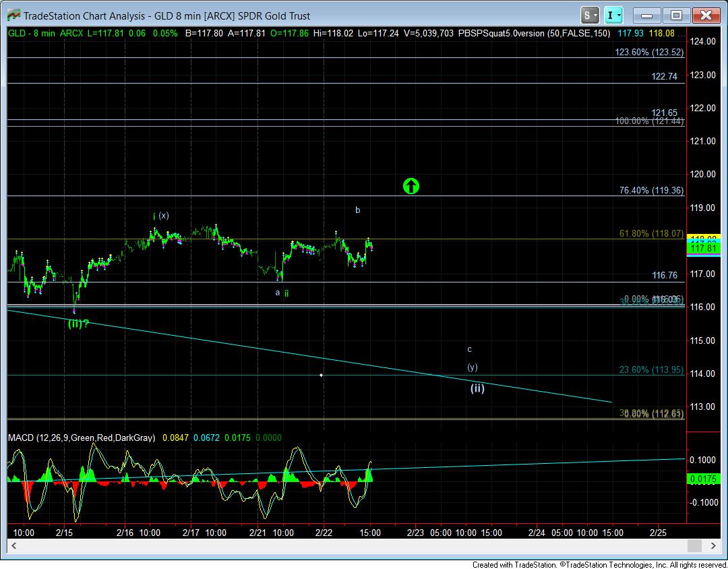
Task: Click the green 'ii' wave label
Action: click(x=286, y=293)
